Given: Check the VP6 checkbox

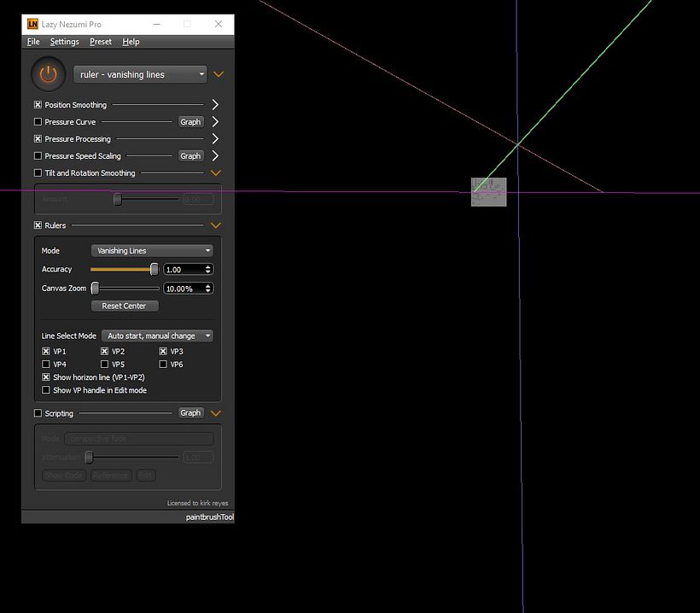Looking at the screenshot, I should click(x=163, y=365).
